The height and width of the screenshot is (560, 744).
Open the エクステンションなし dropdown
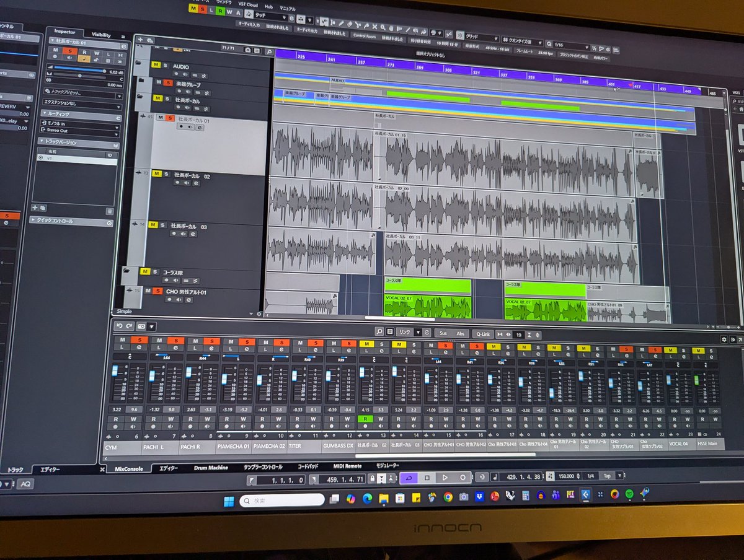[x=84, y=104]
